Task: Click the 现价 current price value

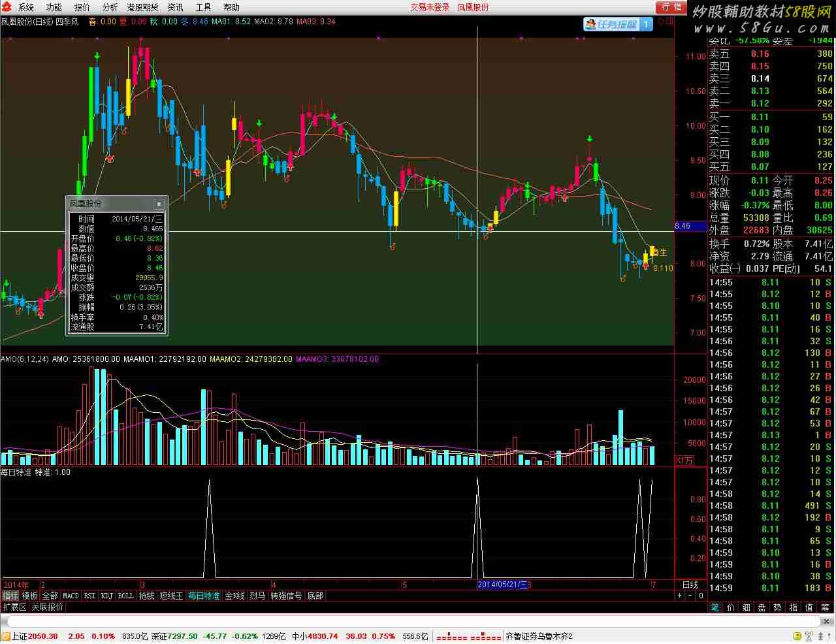Action: [x=760, y=180]
